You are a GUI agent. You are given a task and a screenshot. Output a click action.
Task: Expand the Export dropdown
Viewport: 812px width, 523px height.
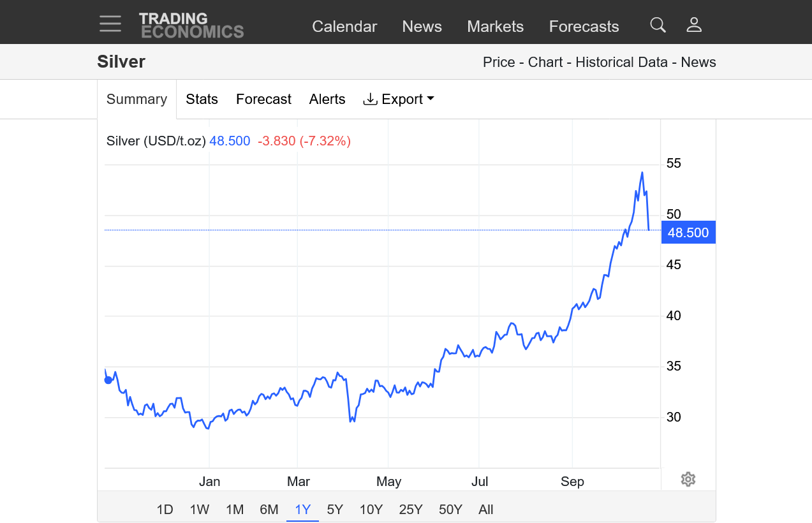[x=399, y=99]
